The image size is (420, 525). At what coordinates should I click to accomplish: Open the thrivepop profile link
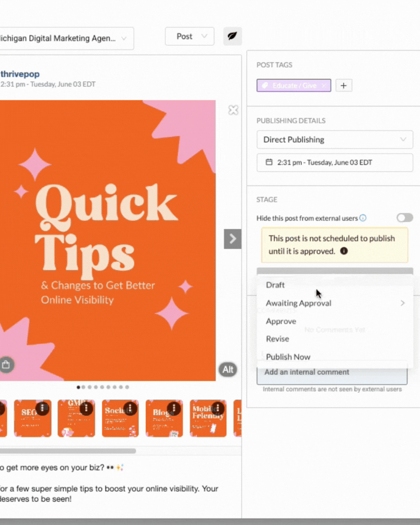[20, 74]
